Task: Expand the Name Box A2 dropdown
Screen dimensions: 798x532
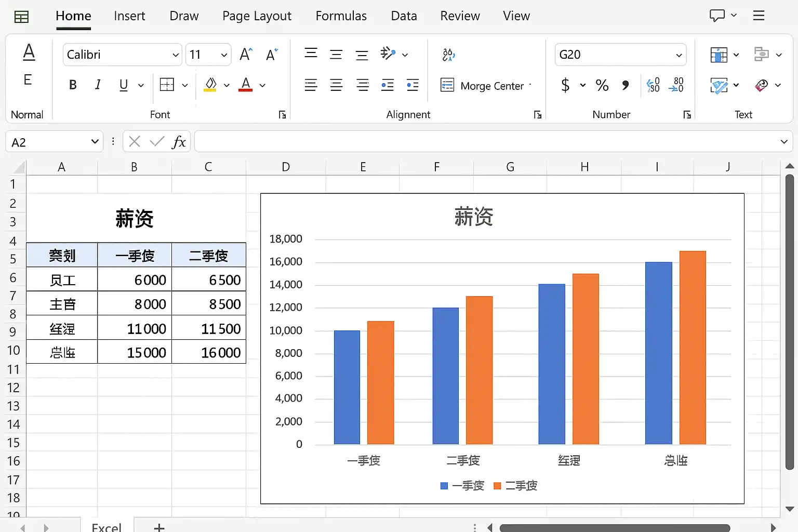Action: [95, 142]
